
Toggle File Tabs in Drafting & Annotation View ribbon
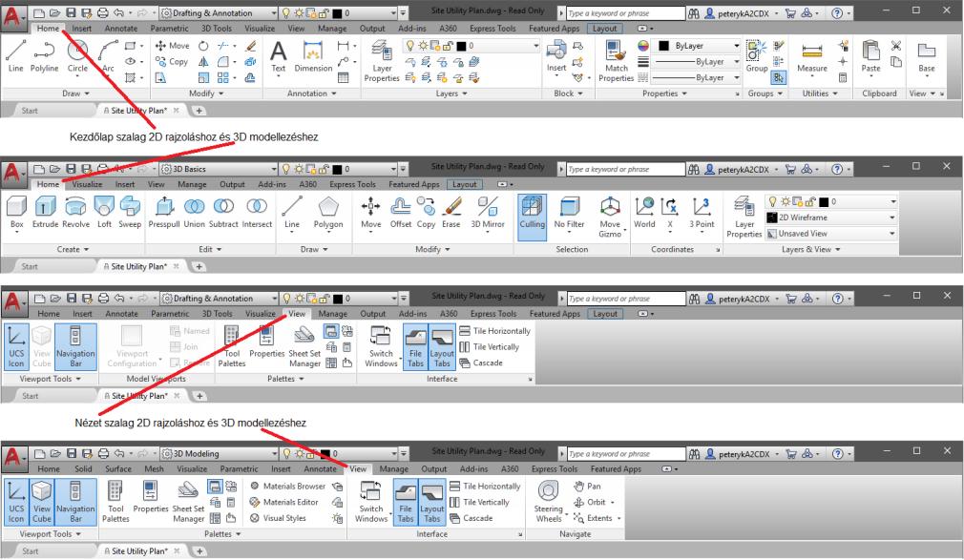(x=415, y=346)
